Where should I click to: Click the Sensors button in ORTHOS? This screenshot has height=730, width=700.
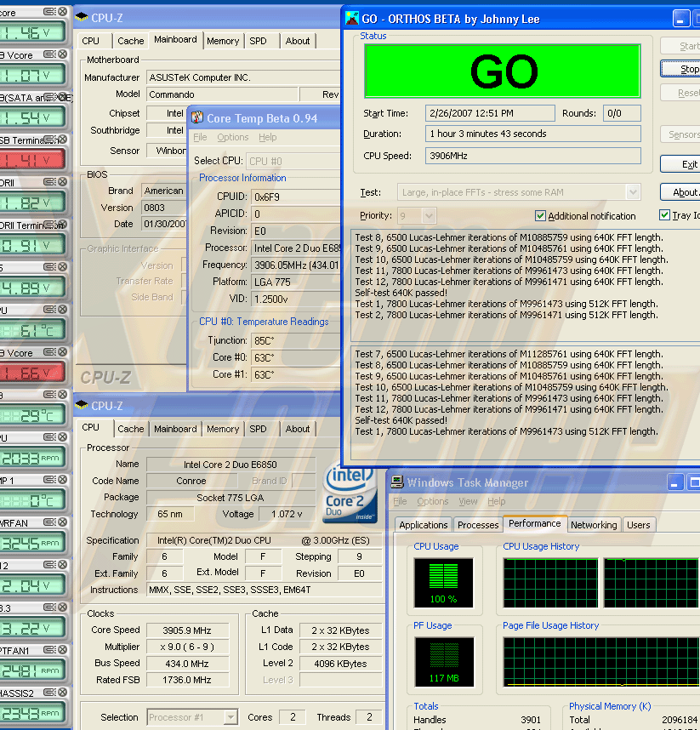pos(680,134)
